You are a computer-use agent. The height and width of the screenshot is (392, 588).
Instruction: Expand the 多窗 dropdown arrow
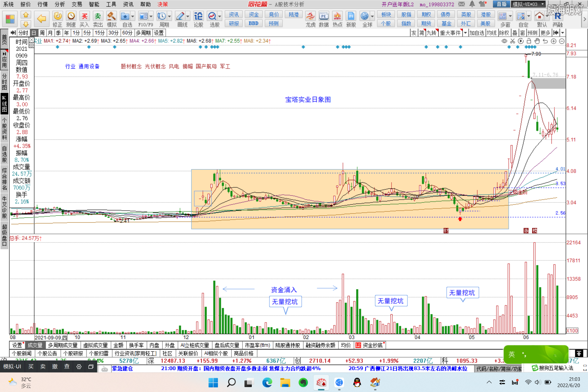[510, 16]
